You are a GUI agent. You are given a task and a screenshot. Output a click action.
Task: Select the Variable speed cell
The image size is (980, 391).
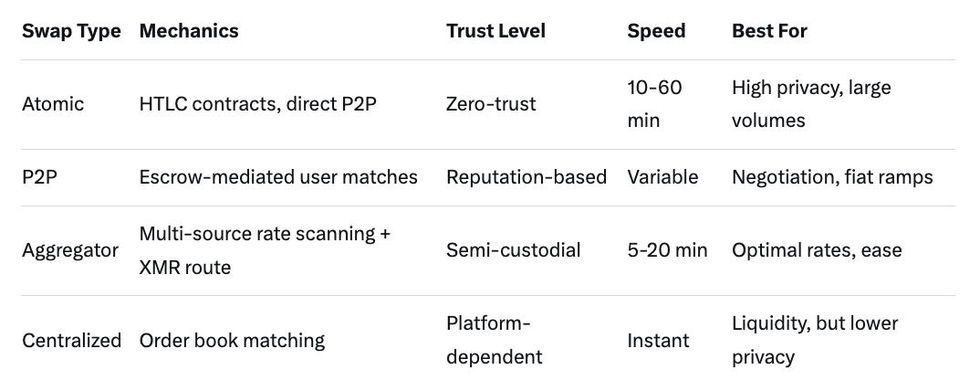pos(662,177)
